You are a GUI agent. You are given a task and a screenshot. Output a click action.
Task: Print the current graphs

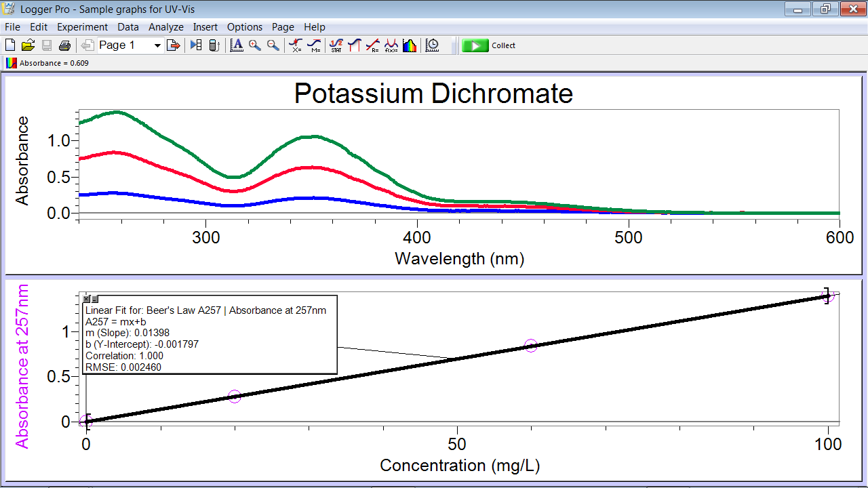click(65, 45)
